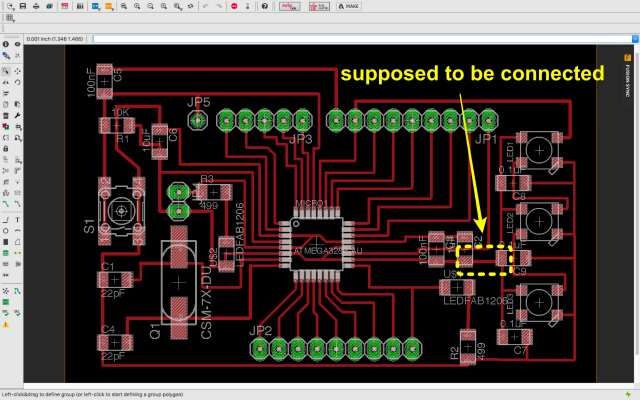640x400 pixels.
Task: Click the command line input field
Action: [362, 39]
